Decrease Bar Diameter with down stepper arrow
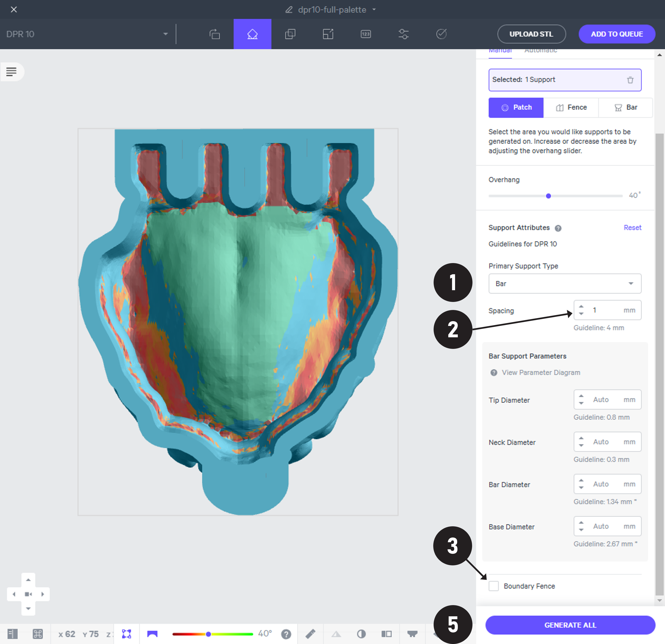665x644 pixels. [x=581, y=487]
